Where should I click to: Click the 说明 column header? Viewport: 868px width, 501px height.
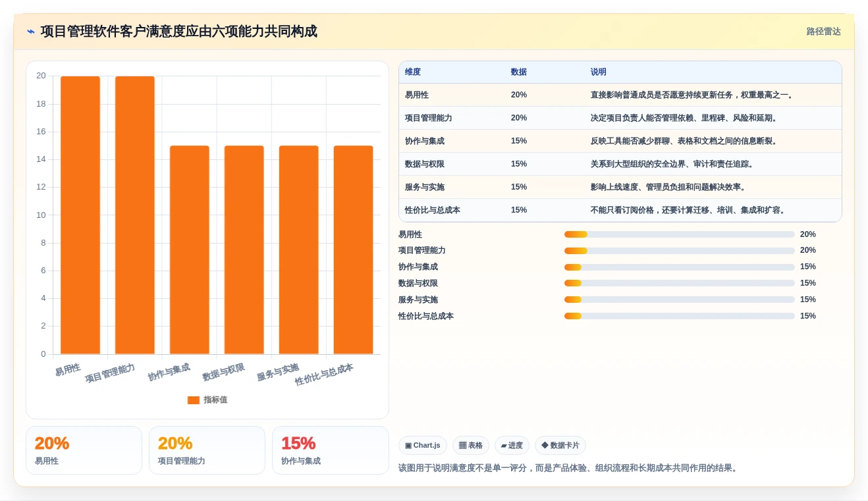[x=599, y=72]
